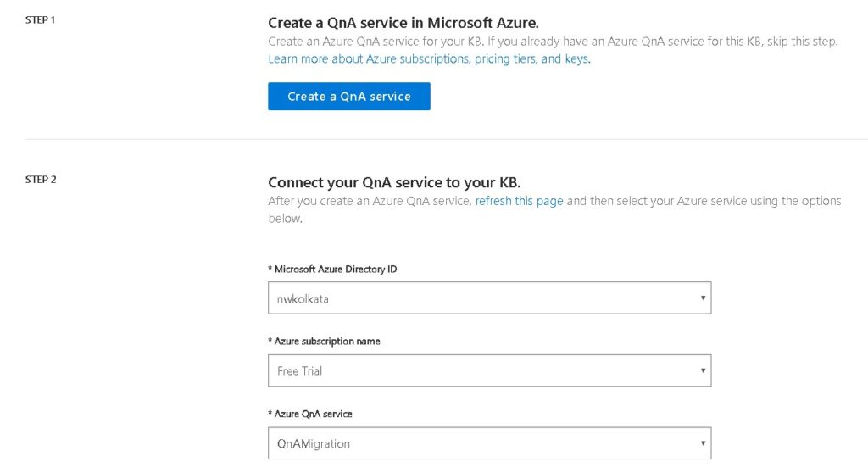Click the Azure subscription name field label
This screenshot has height=473, width=868.
click(x=324, y=341)
